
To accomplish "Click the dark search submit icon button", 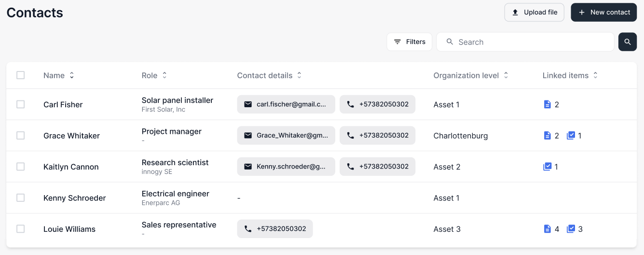I will (x=627, y=42).
